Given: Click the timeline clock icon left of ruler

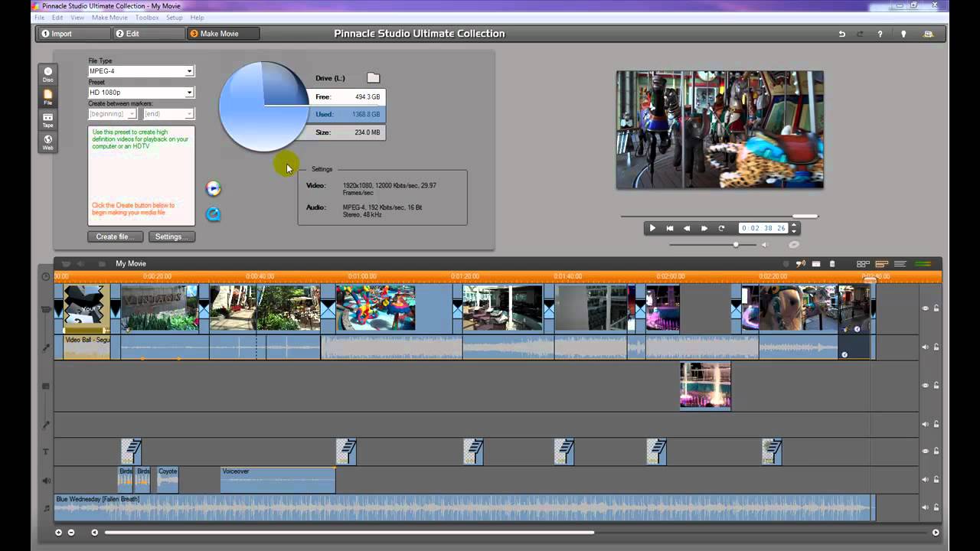Looking at the screenshot, I should [x=46, y=276].
